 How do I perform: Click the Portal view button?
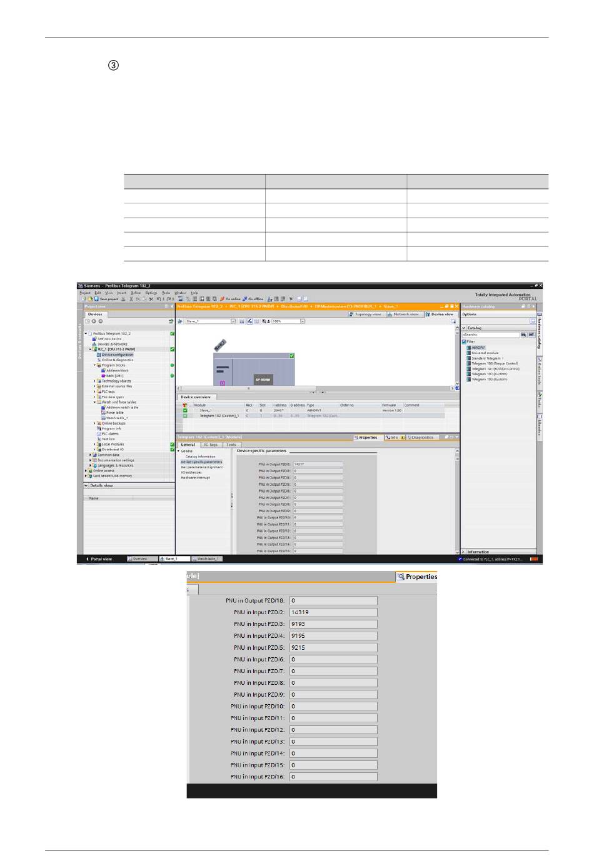point(99,559)
